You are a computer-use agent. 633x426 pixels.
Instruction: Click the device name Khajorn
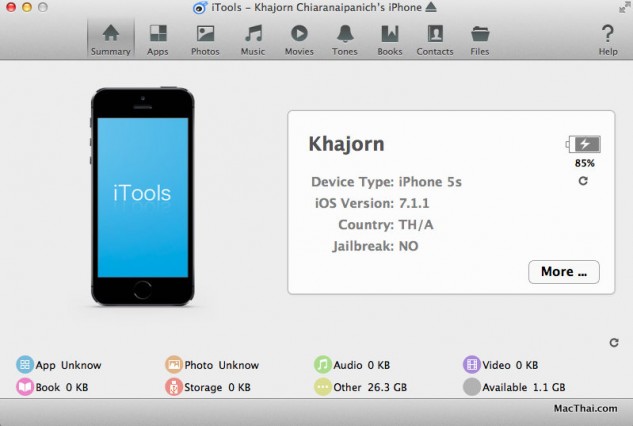(x=346, y=144)
